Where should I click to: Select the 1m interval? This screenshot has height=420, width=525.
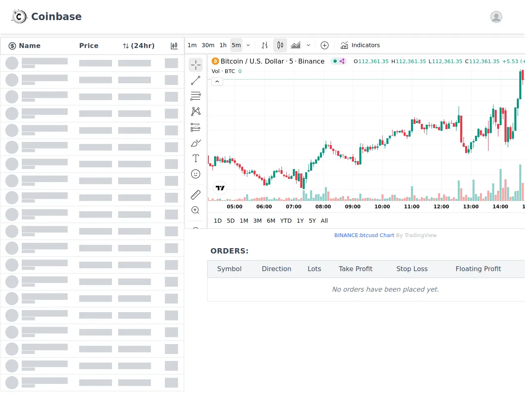(x=192, y=45)
